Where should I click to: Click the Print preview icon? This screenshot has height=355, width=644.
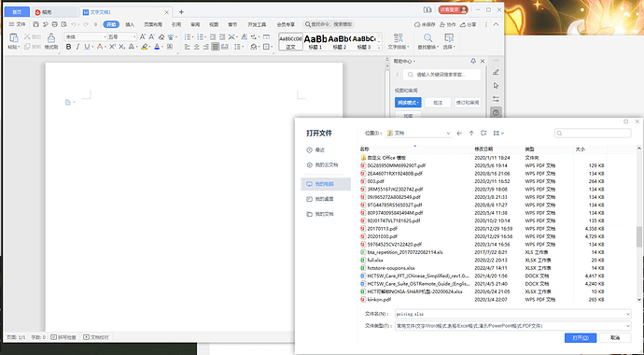(63, 24)
